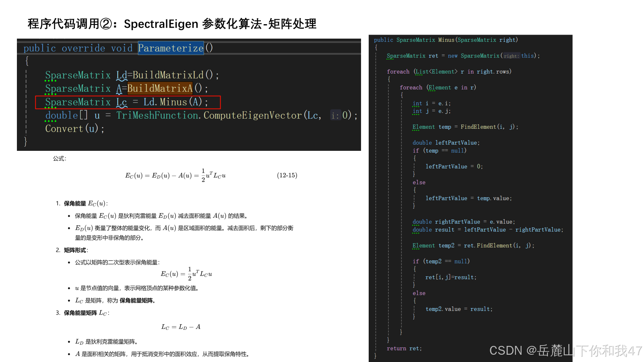Click 'public override void' keywords

click(78, 48)
